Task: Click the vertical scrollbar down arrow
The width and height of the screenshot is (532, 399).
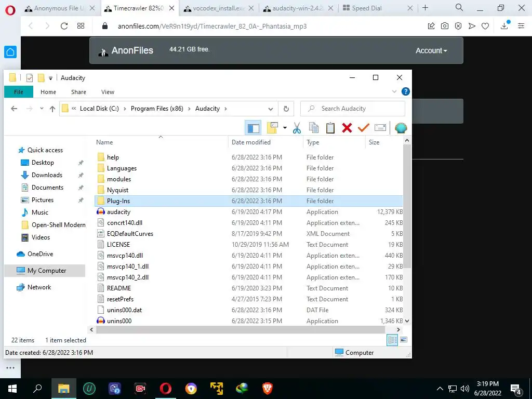Action: click(x=407, y=321)
